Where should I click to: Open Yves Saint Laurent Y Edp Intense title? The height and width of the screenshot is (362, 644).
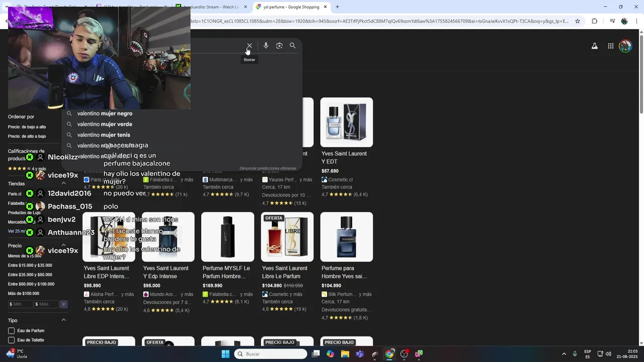tap(166, 273)
